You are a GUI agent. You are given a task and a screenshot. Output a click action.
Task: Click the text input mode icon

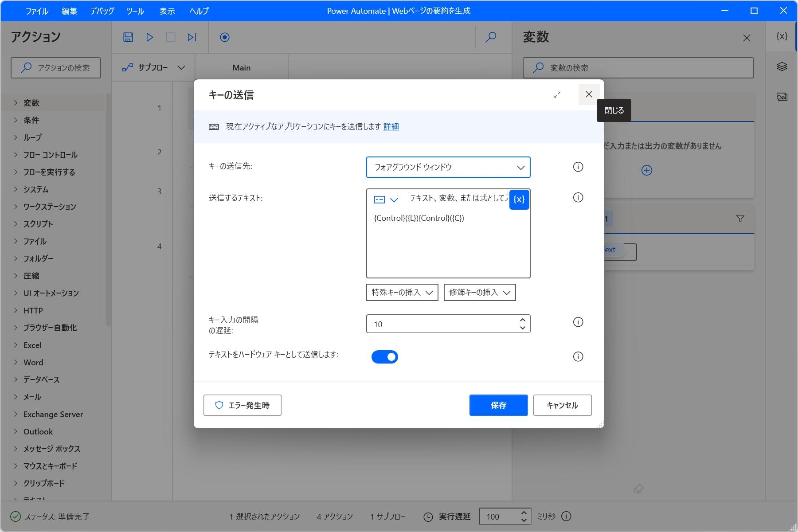point(379,199)
